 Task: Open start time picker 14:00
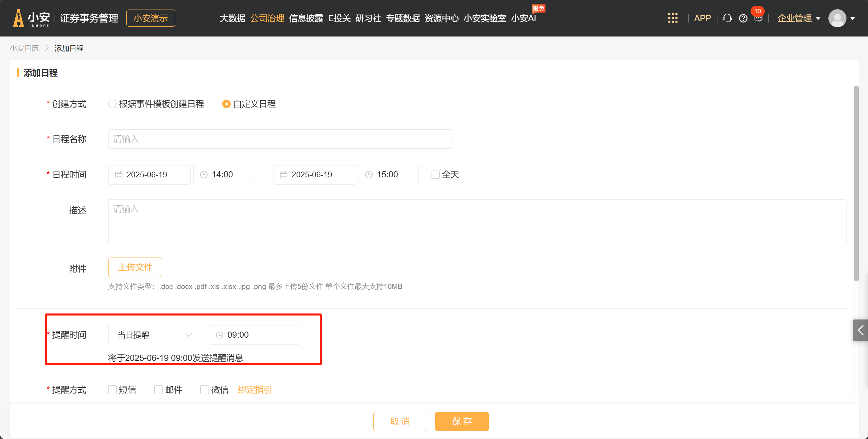(x=223, y=175)
